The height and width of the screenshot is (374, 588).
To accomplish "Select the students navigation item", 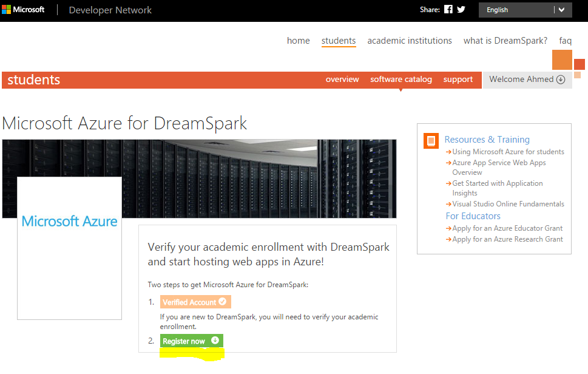I will pyautogui.click(x=338, y=41).
